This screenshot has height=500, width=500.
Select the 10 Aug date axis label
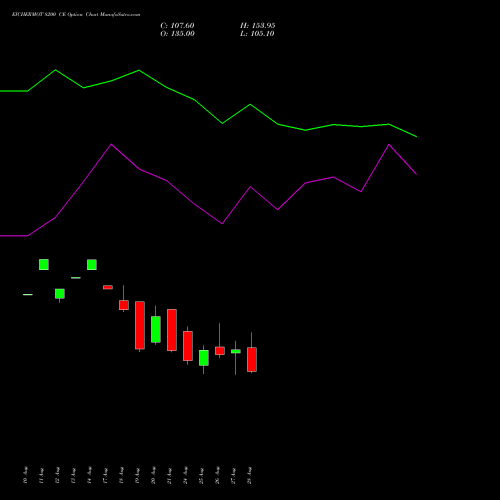click(26, 475)
